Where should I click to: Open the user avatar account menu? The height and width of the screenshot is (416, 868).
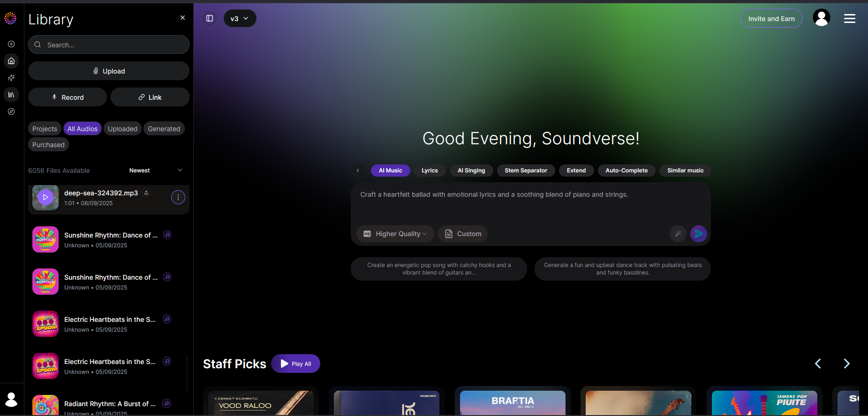point(822,18)
